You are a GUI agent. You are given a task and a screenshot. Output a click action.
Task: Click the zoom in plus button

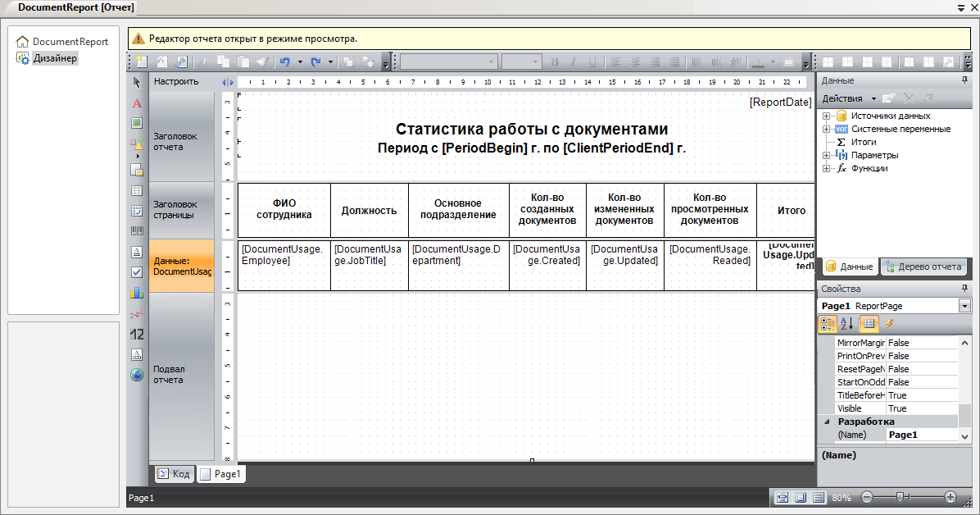[x=950, y=498]
